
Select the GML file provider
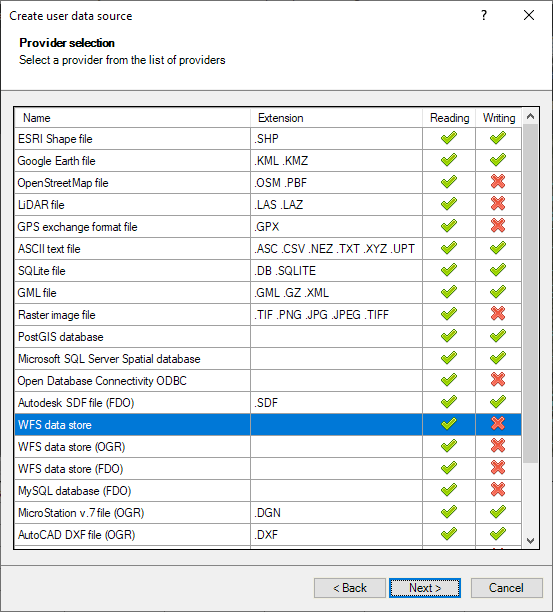[268, 292]
